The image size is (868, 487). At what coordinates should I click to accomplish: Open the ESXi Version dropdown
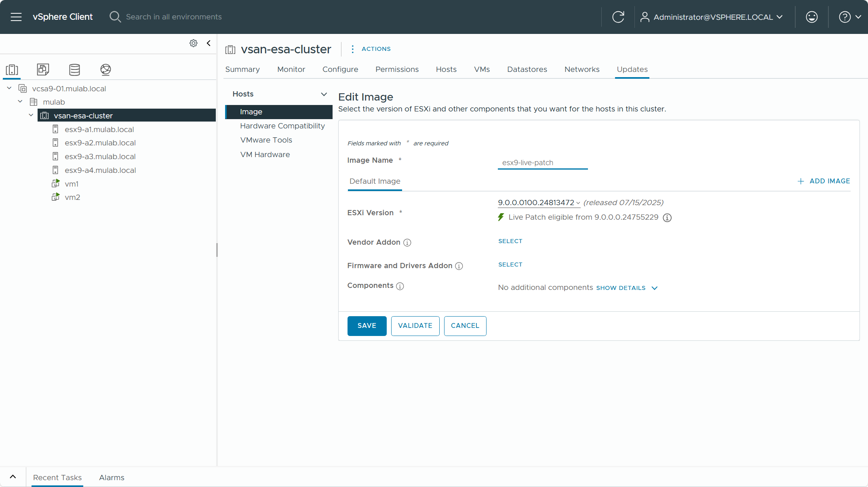pos(539,203)
